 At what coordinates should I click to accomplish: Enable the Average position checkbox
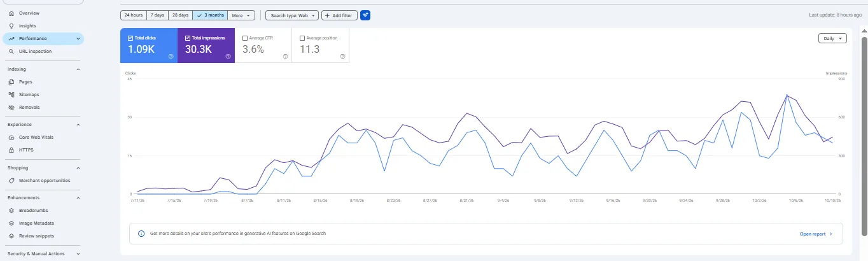[302, 38]
